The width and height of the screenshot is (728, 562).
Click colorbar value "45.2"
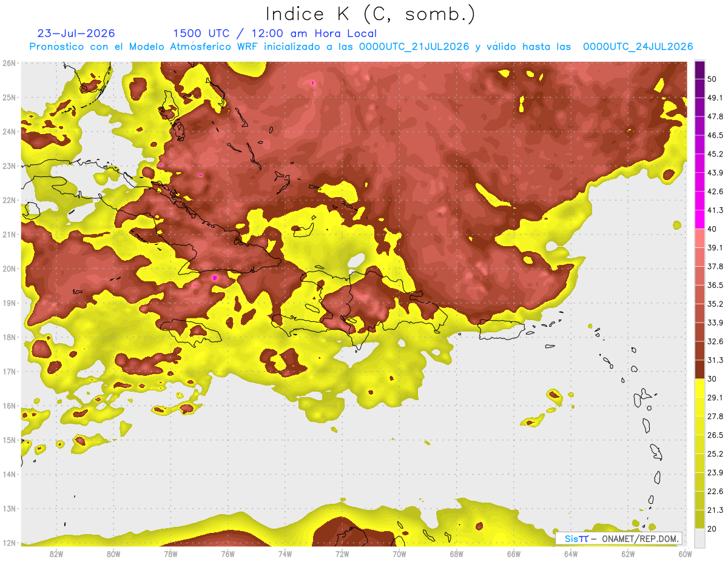(715, 153)
